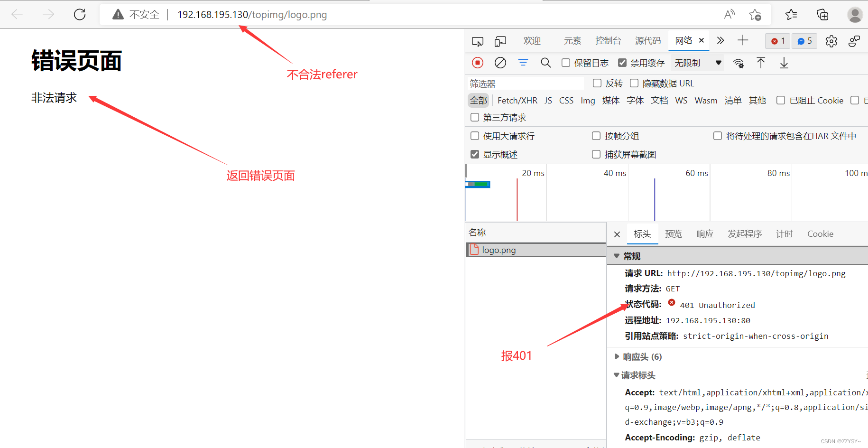Filter requests by JS type

click(548, 101)
